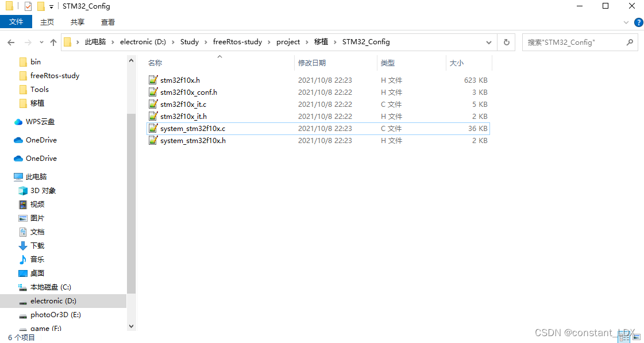Open the recent locations dropdown arrow
Screen dimensions: 644x343
pos(41,43)
